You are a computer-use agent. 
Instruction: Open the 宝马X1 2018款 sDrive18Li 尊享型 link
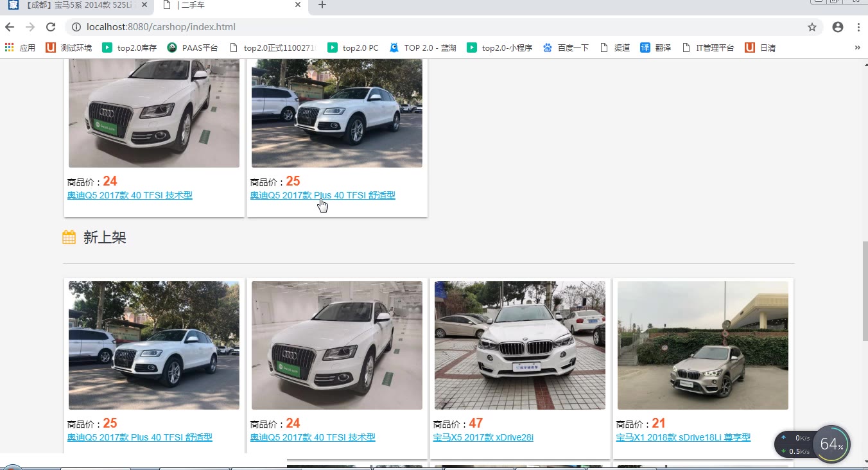click(683, 437)
